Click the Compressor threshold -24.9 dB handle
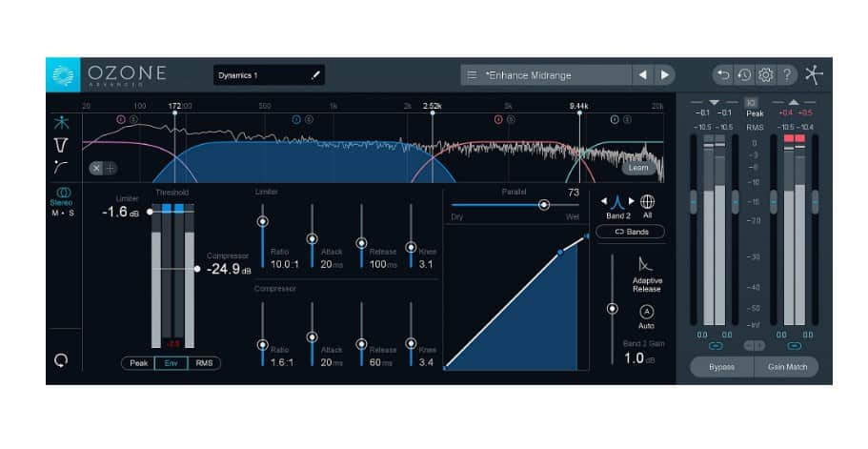The image size is (868, 449). 197,269
